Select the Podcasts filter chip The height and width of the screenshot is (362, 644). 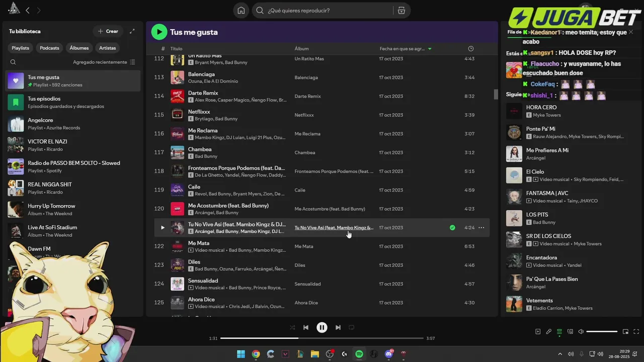click(x=49, y=48)
